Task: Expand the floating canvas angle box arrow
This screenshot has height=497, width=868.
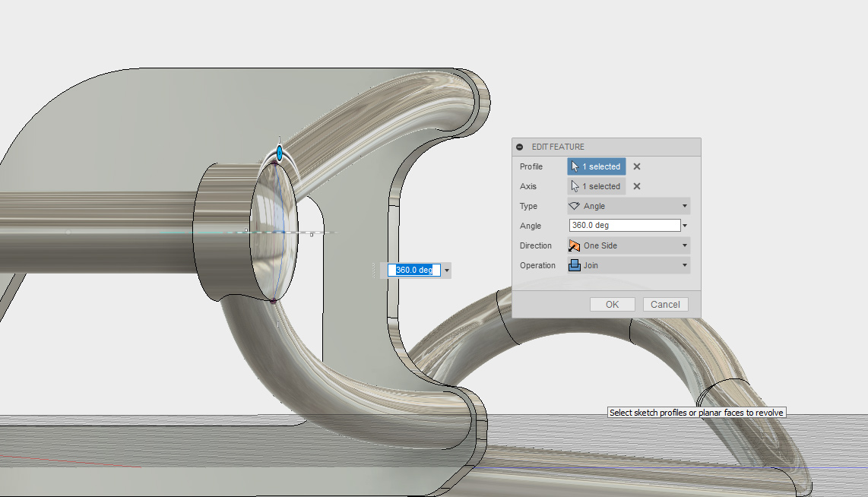Action: 447,271
